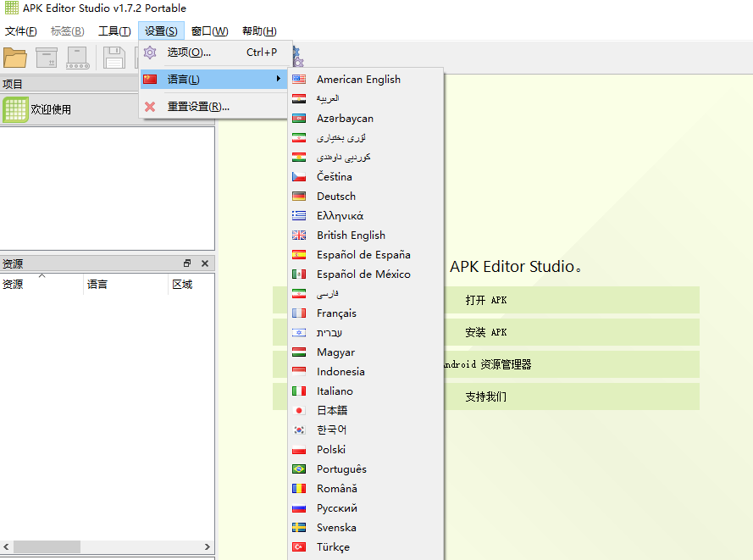Float the 资源 panel with undock icon
Screen dimensions: 753x560
187,263
